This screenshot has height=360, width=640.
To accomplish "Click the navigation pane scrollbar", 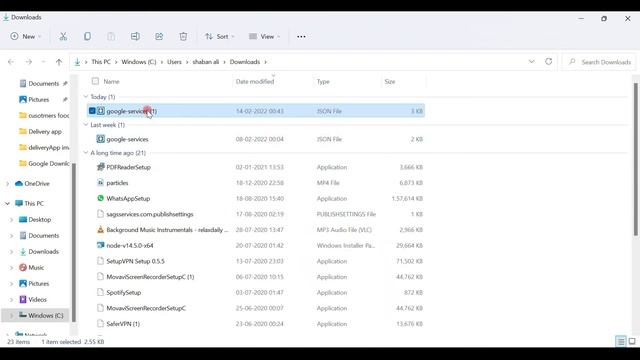I will tap(74, 242).
